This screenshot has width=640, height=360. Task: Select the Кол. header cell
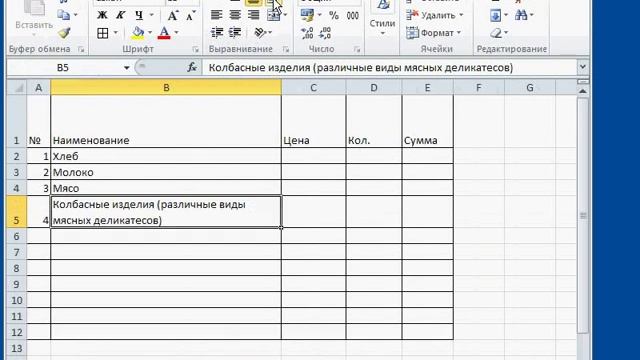[x=374, y=121]
